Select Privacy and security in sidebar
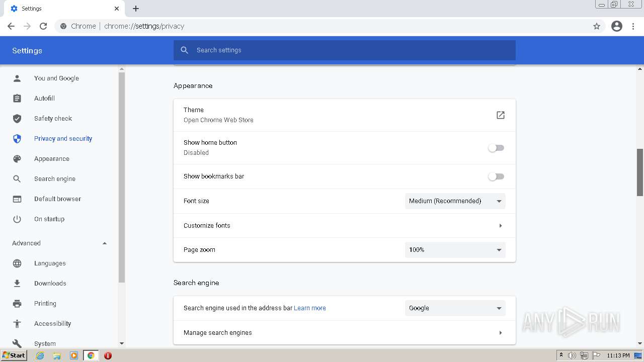Image resolution: width=644 pixels, height=362 pixels. pyautogui.click(x=63, y=139)
